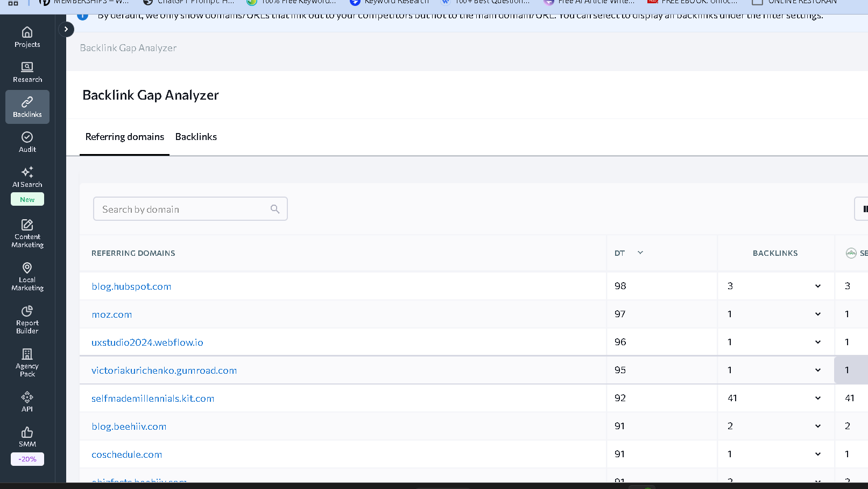Open the API section in the sidebar
Screen dimensions: 868x489
(27, 401)
